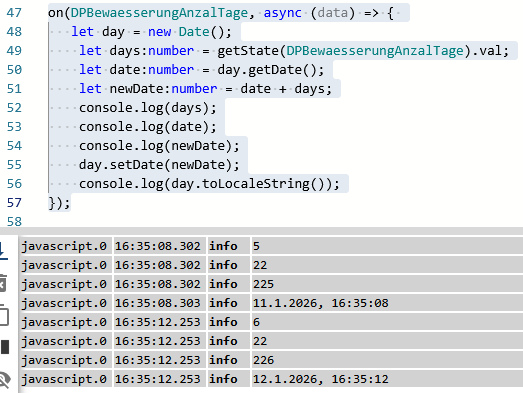Click the pause icon in log sidebar

pos(5,347)
